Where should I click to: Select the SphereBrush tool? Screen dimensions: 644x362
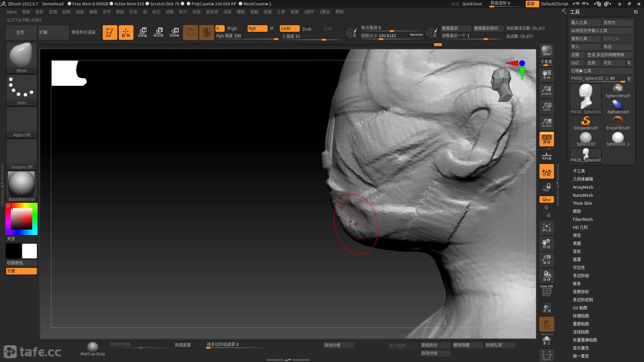[x=618, y=91]
